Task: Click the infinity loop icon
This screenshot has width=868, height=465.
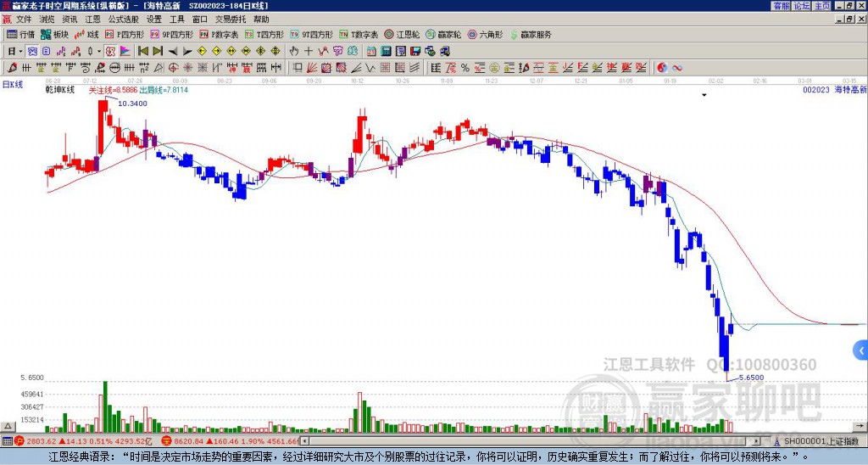Action: 677,68
